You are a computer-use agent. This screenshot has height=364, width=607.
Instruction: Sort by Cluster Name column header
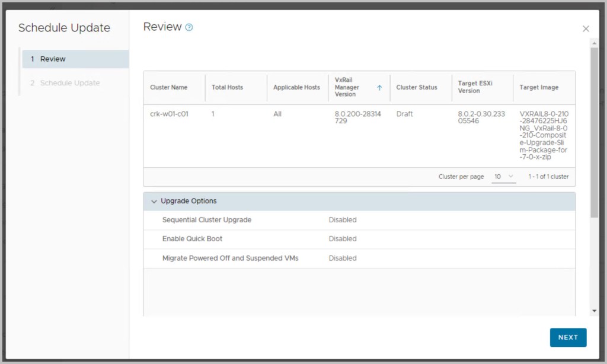(x=169, y=88)
